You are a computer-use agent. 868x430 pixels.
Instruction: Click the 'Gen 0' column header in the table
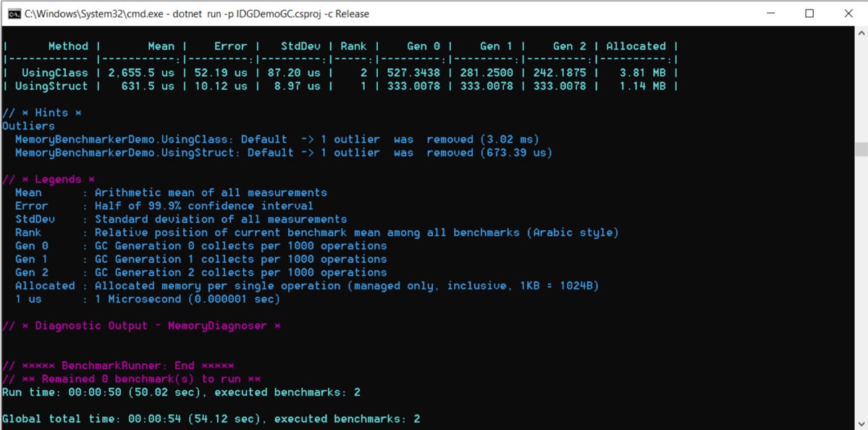pyautogui.click(x=424, y=46)
